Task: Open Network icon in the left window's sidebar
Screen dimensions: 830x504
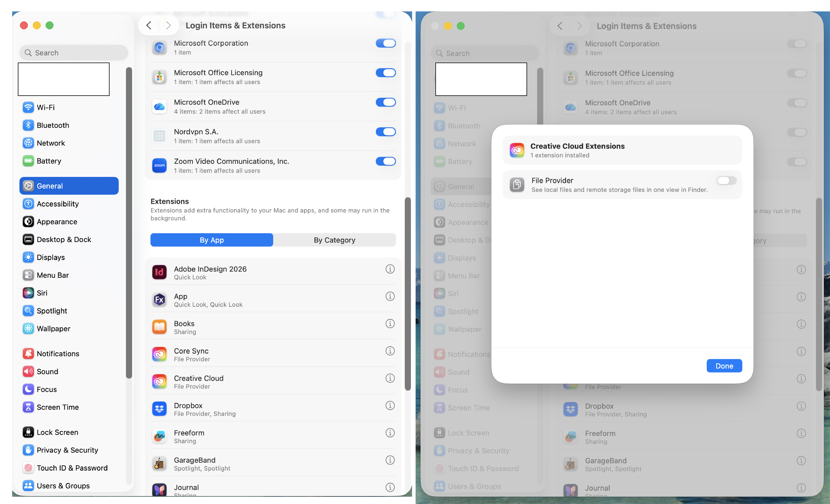Action: pyautogui.click(x=28, y=143)
